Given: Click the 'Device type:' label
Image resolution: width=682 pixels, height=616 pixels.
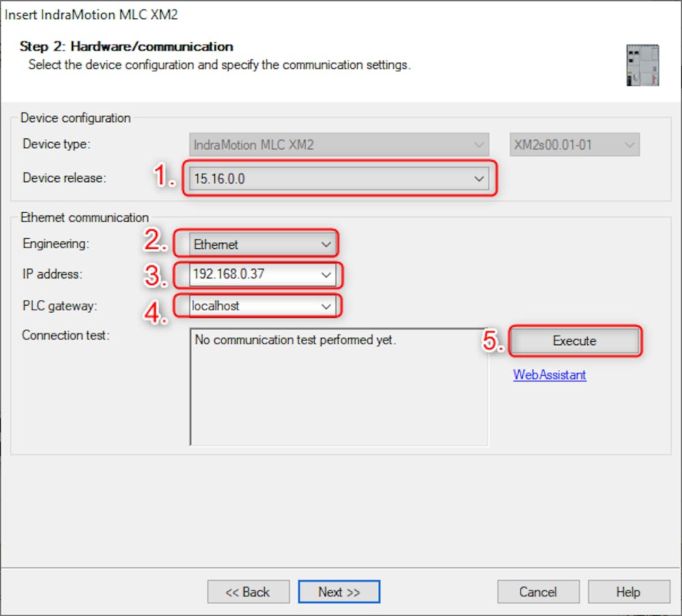Looking at the screenshot, I should click(x=57, y=144).
